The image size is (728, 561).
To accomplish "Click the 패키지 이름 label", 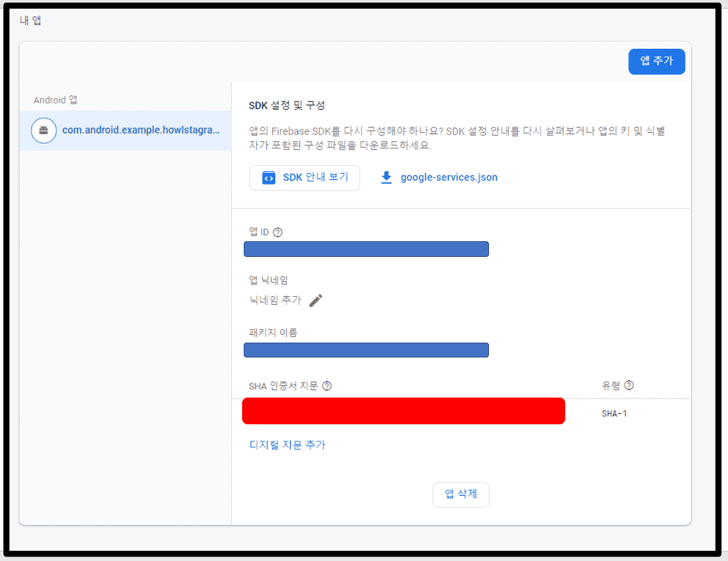I will (273, 332).
